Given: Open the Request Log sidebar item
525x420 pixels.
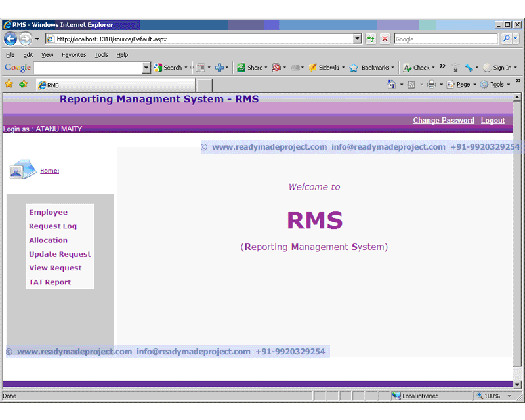Looking at the screenshot, I should tap(52, 226).
